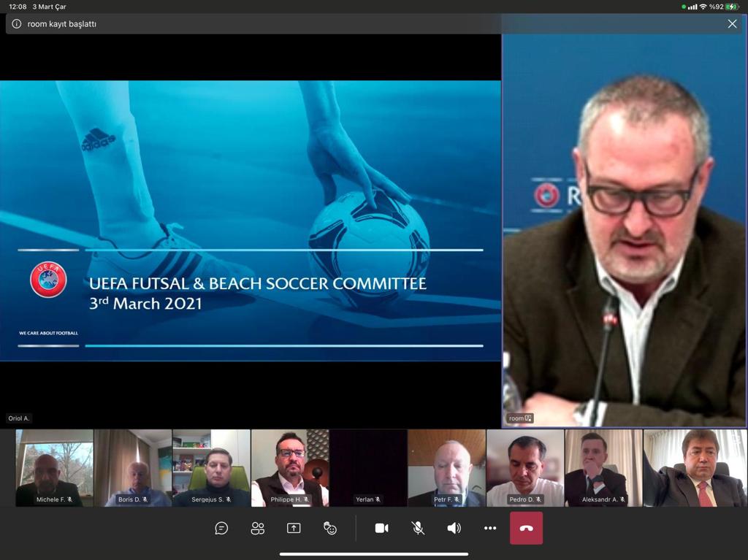Select Boris D. video thumbnail

pyautogui.click(x=133, y=468)
